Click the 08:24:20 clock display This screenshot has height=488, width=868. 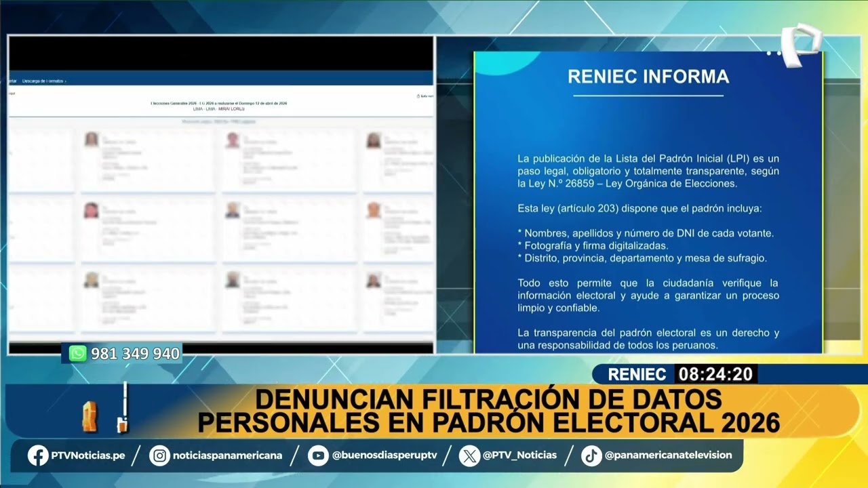pyautogui.click(x=715, y=374)
